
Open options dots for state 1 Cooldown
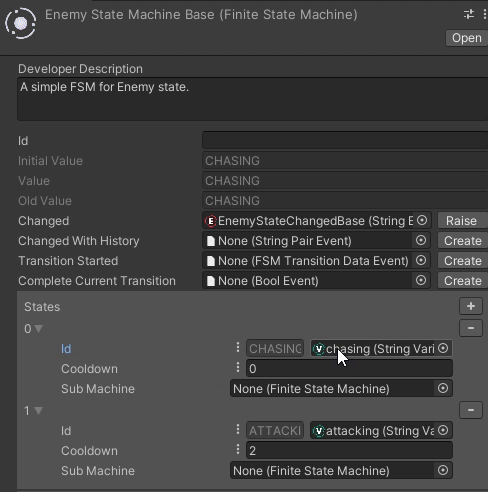tap(238, 449)
